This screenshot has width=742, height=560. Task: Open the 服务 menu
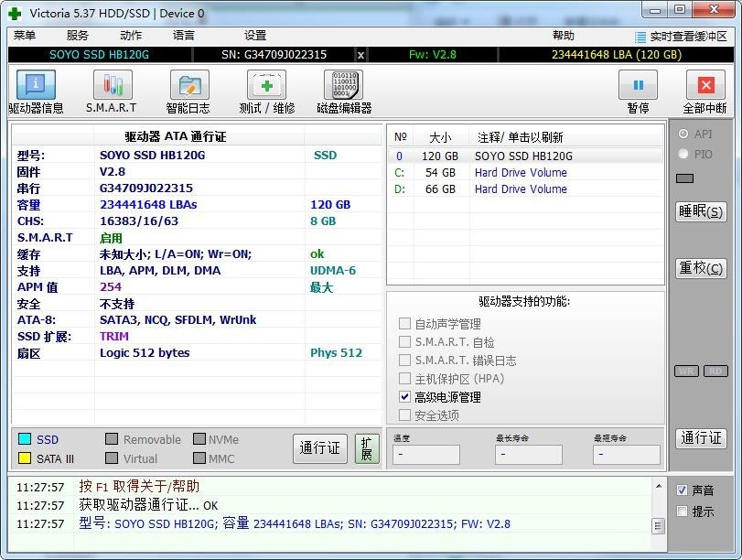click(x=76, y=36)
